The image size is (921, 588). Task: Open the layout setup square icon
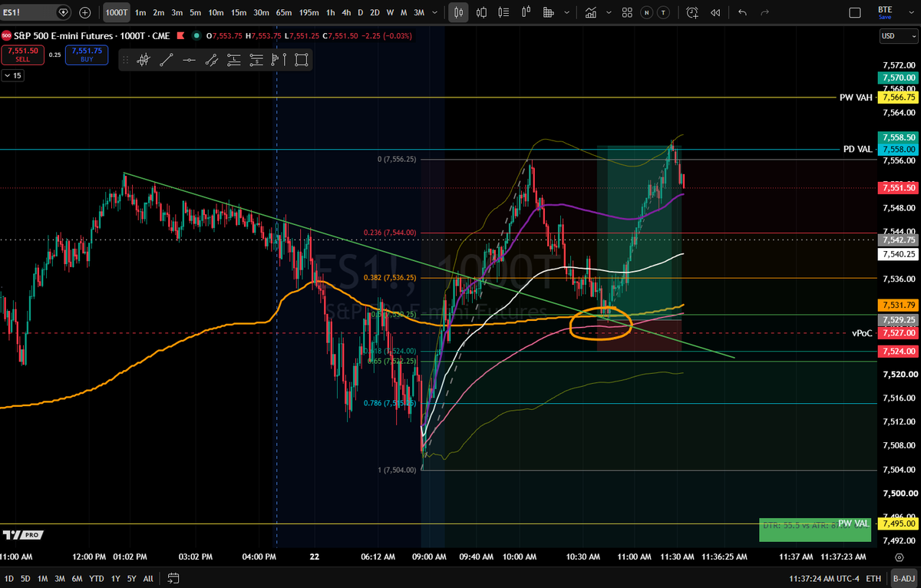[856, 12]
